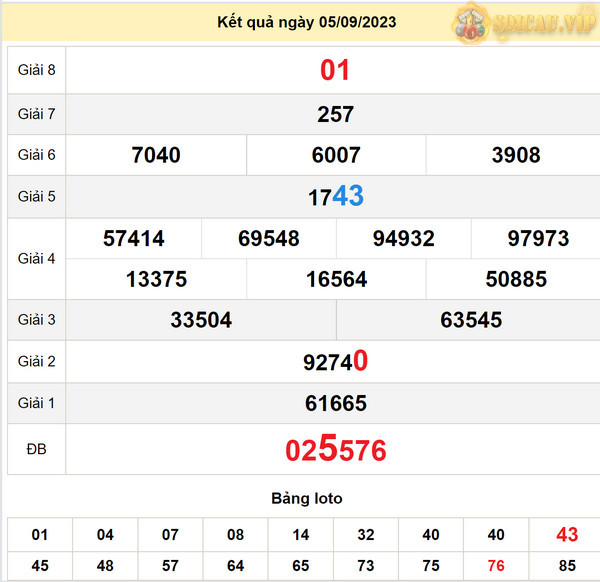Click the red 76 in loto table
This screenshot has height=582, width=600.
click(496, 565)
